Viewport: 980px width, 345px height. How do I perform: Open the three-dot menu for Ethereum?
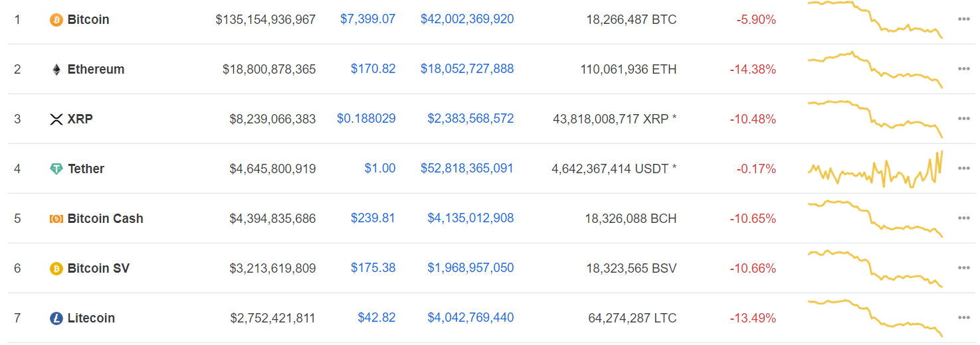click(x=964, y=69)
